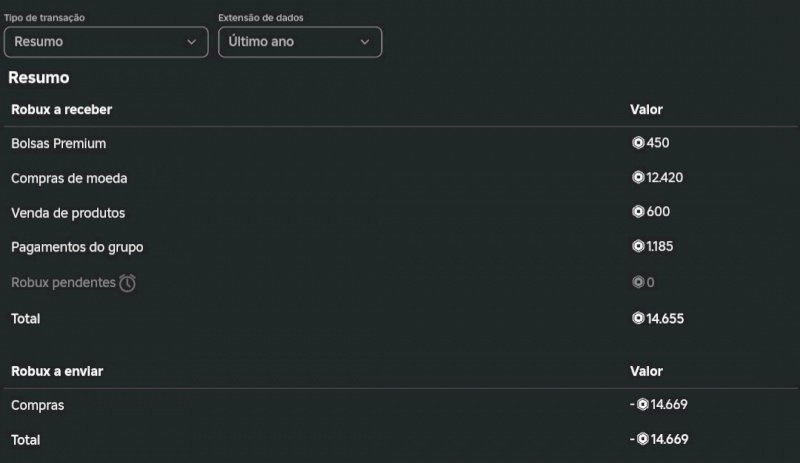Image resolution: width=800 pixels, height=463 pixels.
Task: Open the Bolsas Premium row
Action: point(58,144)
